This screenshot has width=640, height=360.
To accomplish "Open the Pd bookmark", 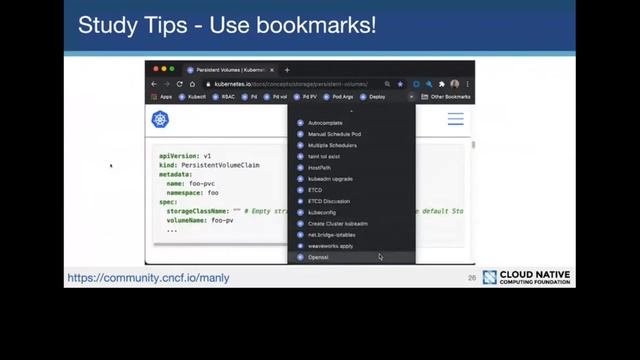I will (x=249, y=97).
